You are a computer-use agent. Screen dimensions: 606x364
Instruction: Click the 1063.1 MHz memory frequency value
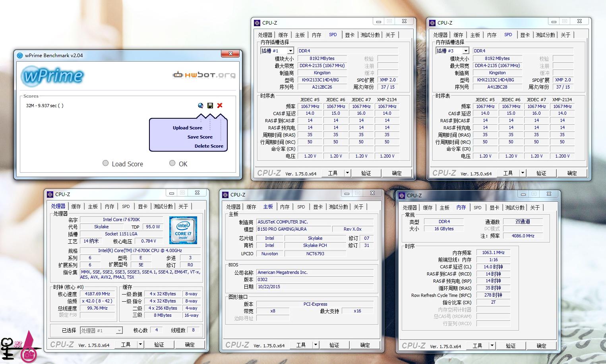[x=493, y=252]
